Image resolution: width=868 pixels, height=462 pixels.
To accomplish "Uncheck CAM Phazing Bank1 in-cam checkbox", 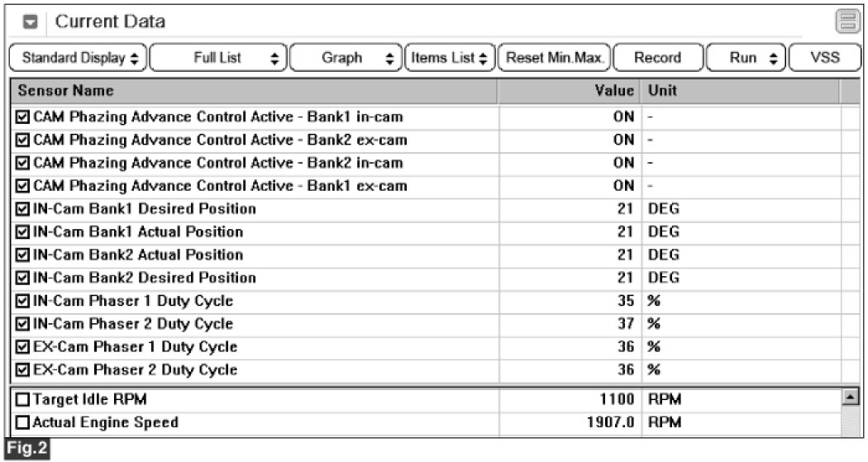I will [23, 117].
